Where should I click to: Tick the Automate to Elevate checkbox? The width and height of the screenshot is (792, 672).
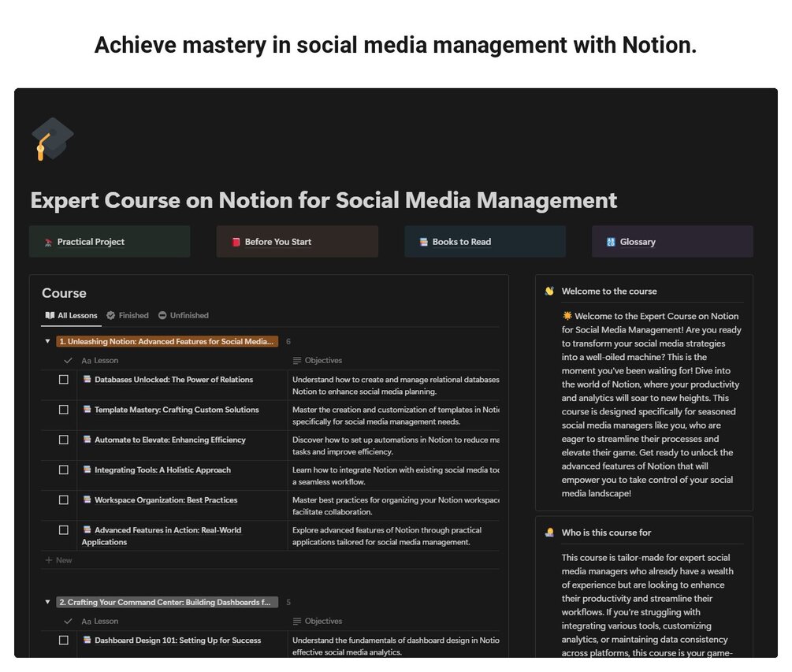64,440
